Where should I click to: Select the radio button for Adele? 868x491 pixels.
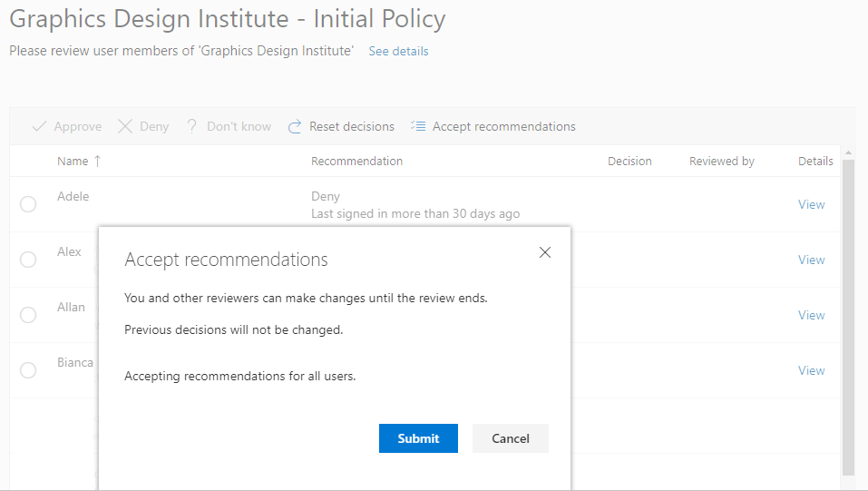tap(28, 204)
